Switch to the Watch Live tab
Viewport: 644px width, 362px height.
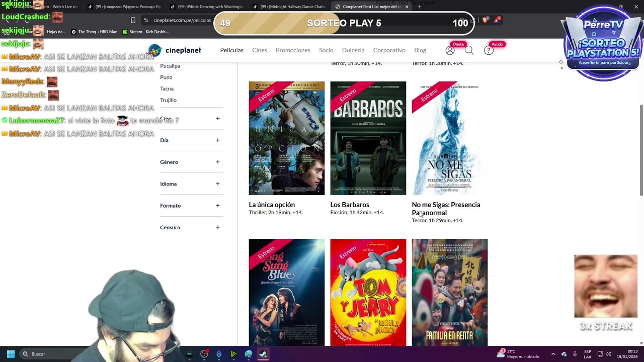pos(43,7)
